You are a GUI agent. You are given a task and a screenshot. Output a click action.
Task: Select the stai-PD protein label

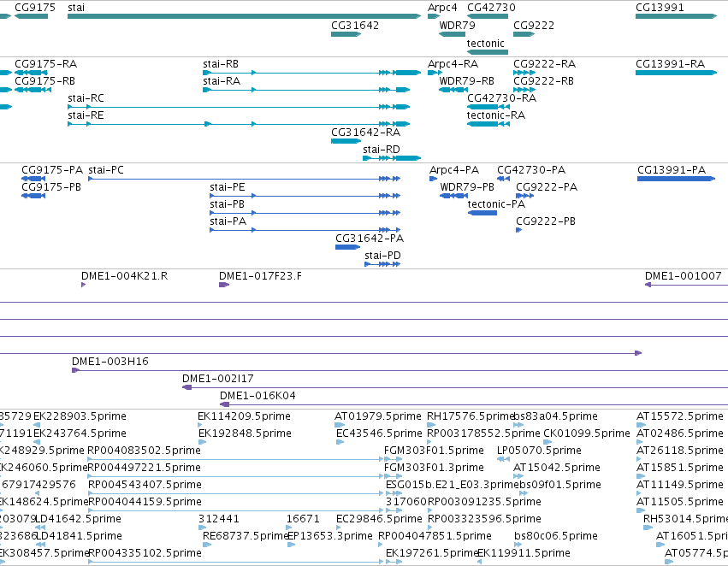[x=382, y=256]
